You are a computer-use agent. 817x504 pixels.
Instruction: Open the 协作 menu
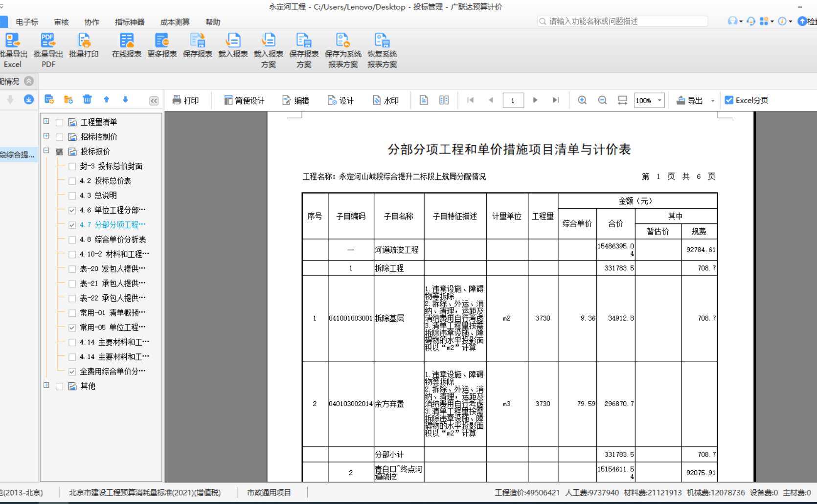click(x=91, y=22)
